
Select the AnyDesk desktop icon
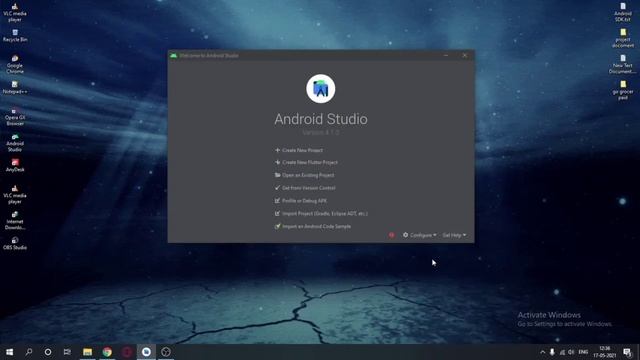tap(15, 165)
